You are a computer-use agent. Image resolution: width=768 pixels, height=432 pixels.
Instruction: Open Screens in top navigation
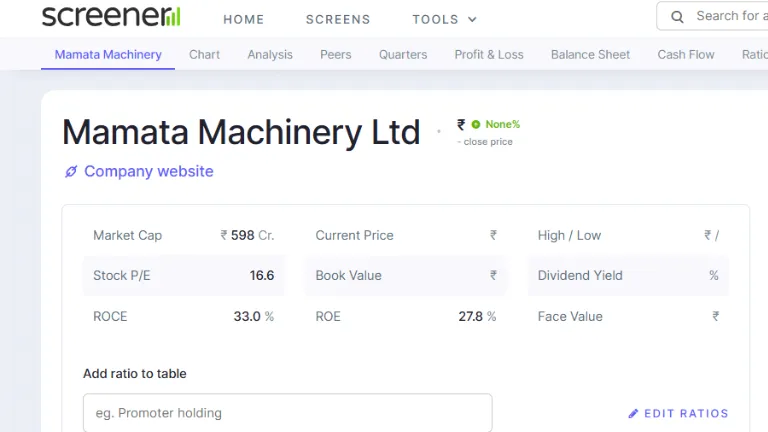click(x=338, y=20)
